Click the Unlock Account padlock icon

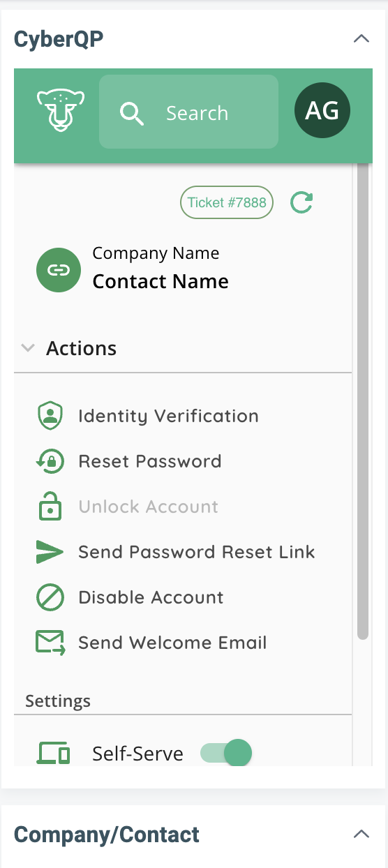(50, 507)
